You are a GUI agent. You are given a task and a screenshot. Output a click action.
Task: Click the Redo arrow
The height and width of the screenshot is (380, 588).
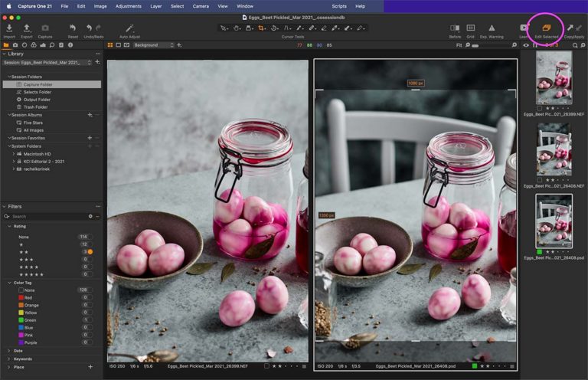98,28
